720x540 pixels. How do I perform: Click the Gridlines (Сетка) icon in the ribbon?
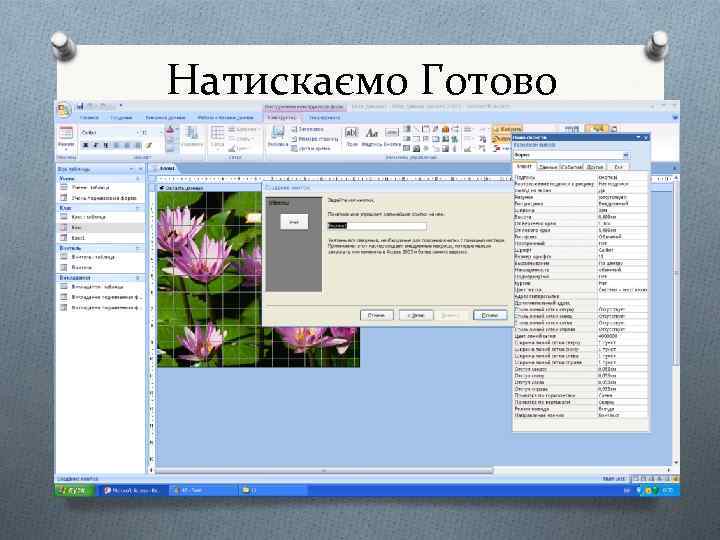click(217, 138)
